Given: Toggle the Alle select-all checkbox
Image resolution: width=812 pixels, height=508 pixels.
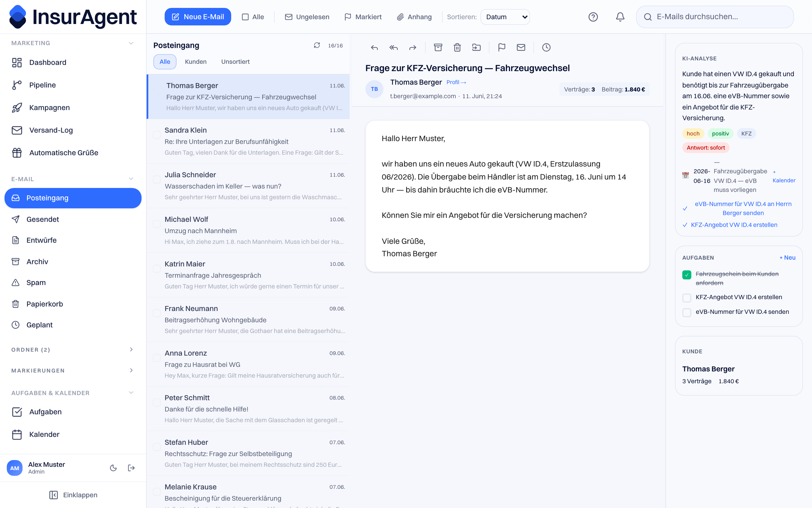Looking at the screenshot, I should tap(245, 17).
